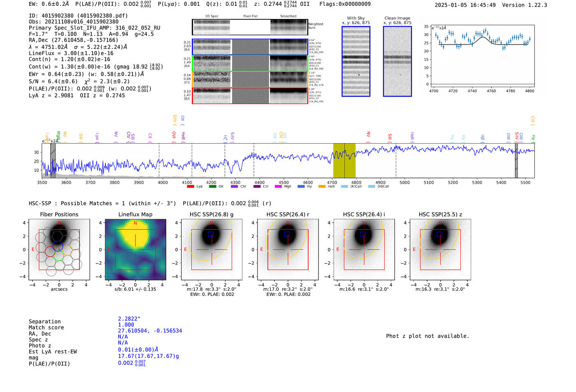This screenshot has height=392, width=576.
Task: Select the Est LyA rest-EW 0.01(±0.00)Å value
Action: click(138, 350)
